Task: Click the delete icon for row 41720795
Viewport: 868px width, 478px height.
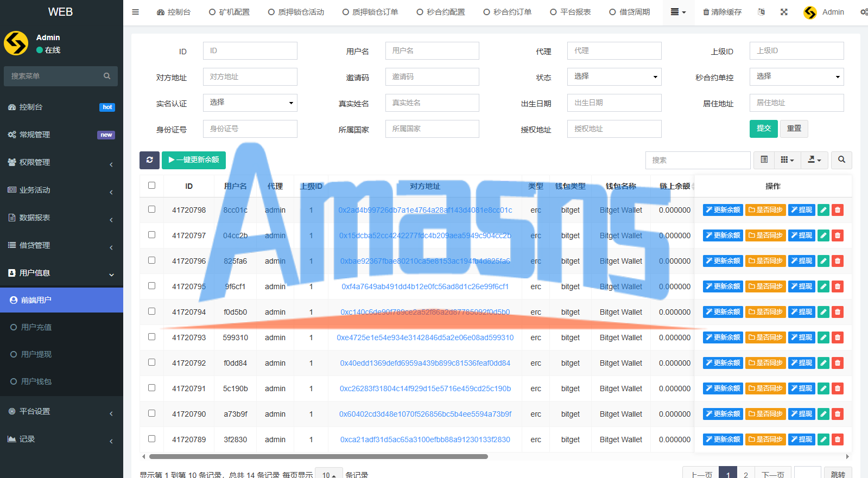Action: tap(838, 286)
